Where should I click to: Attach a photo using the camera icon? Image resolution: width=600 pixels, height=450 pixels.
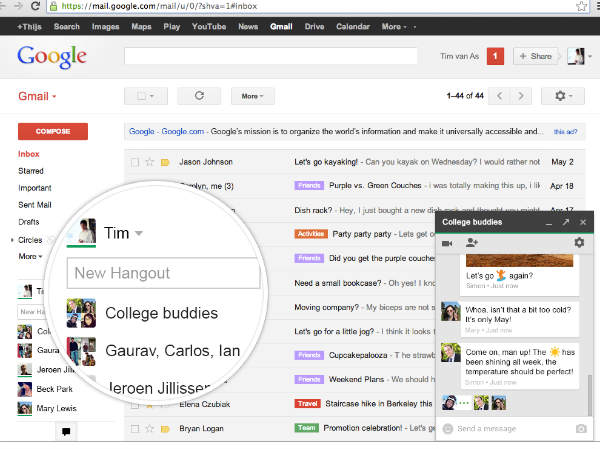coord(580,429)
